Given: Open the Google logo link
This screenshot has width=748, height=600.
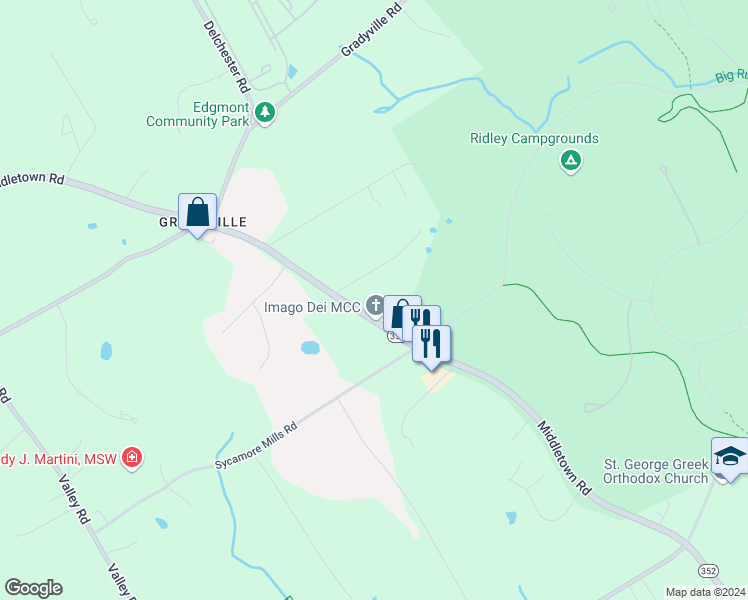Looking at the screenshot, I should pos(33,588).
